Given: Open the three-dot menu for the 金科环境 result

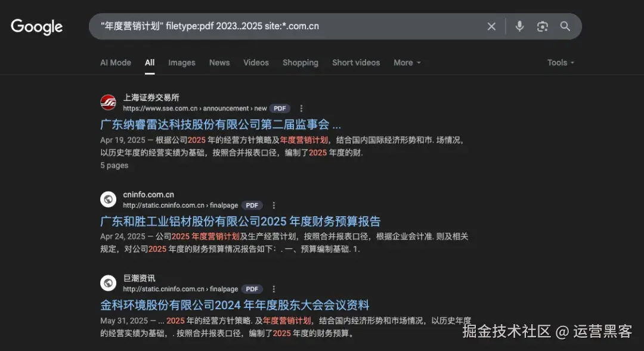Looking at the screenshot, I should (x=273, y=288).
